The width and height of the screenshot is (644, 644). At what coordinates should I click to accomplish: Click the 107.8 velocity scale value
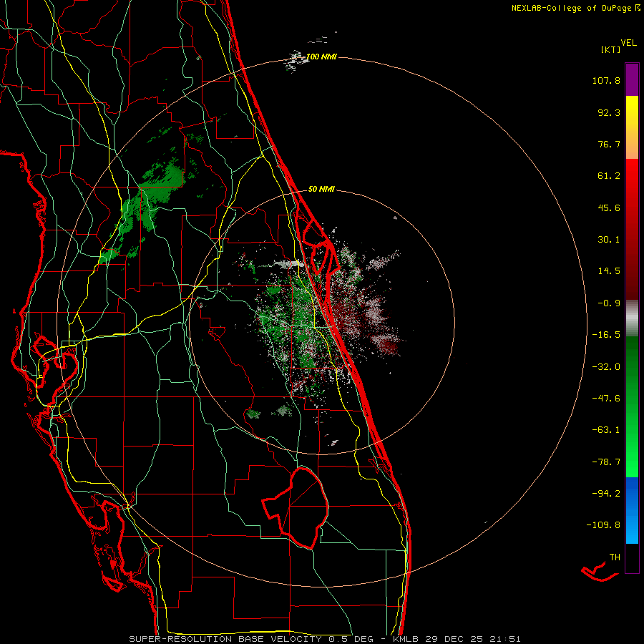click(606, 80)
